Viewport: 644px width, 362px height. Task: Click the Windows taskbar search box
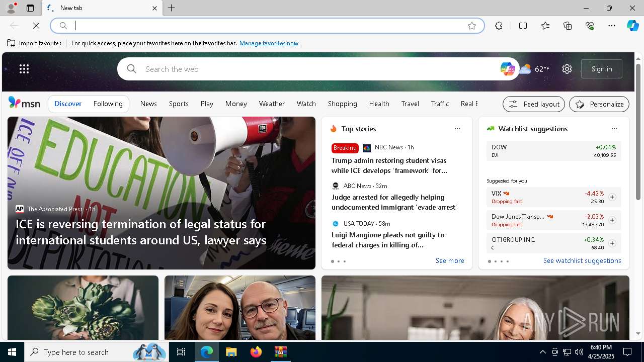96,352
